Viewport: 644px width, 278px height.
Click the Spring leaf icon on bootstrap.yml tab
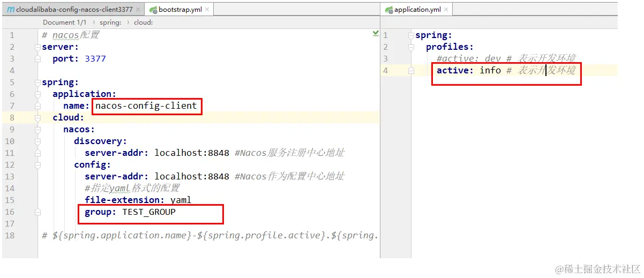tap(153, 10)
